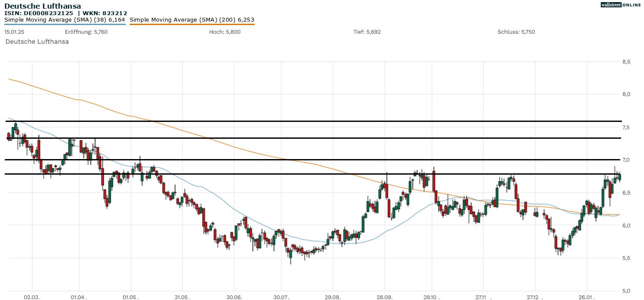Viewport: 644px width, 300px height.
Task: Click the 29.08. date axis label
Action: [x=333, y=297]
